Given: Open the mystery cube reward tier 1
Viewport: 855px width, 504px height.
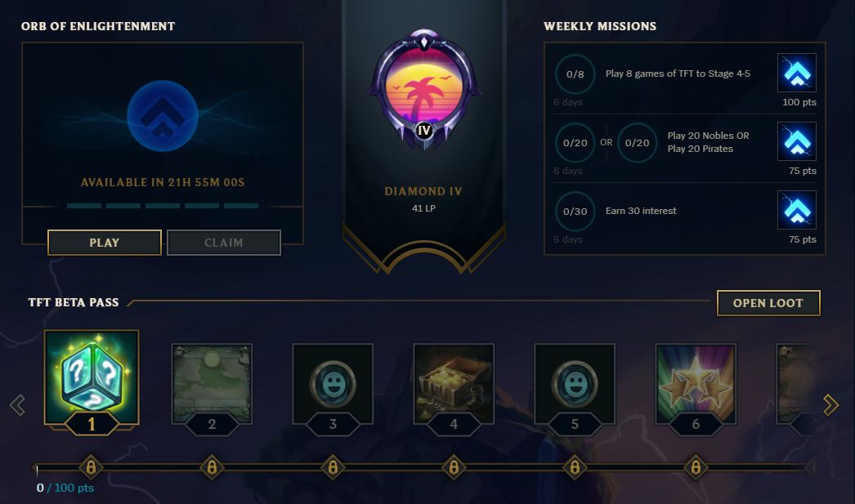Looking at the screenshot, I should [x=92, y=377].
